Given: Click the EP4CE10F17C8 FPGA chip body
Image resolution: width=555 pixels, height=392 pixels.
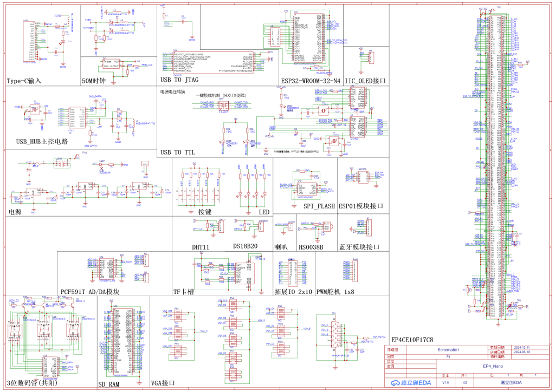Looking at the screenshot, I should [494, 162].
